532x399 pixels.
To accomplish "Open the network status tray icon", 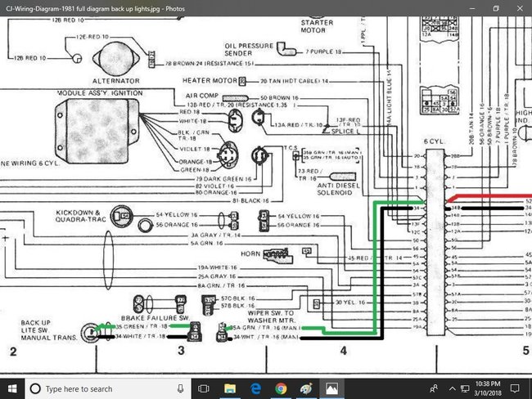I will click(465, 388).
